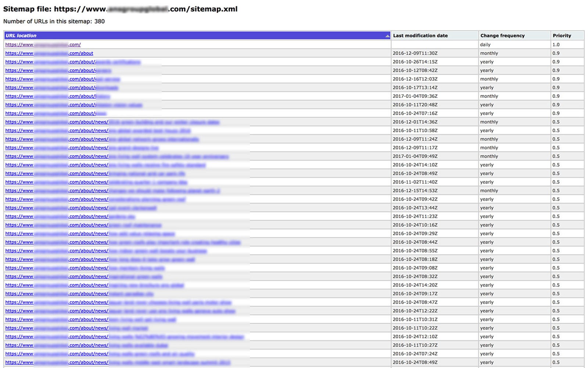This screenshot has width=588, height=368.
Task: Open the news link dated 2017-01-04T09:49Z
Action: tap(117, 156)
